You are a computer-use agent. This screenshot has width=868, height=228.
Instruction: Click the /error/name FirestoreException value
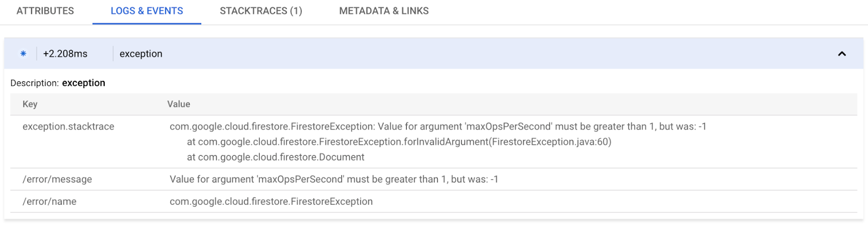click(271, 201)
